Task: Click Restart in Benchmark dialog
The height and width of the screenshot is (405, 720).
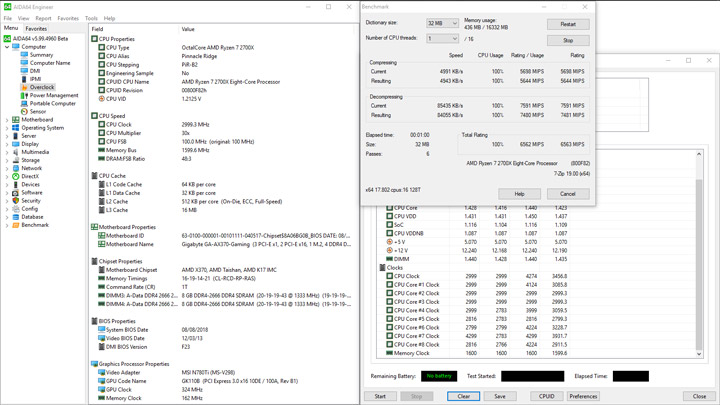Action: point(568,24)
